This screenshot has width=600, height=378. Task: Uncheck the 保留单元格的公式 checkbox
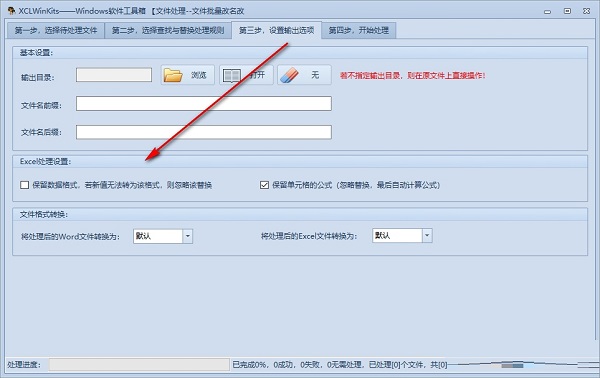tap(264, 185)
